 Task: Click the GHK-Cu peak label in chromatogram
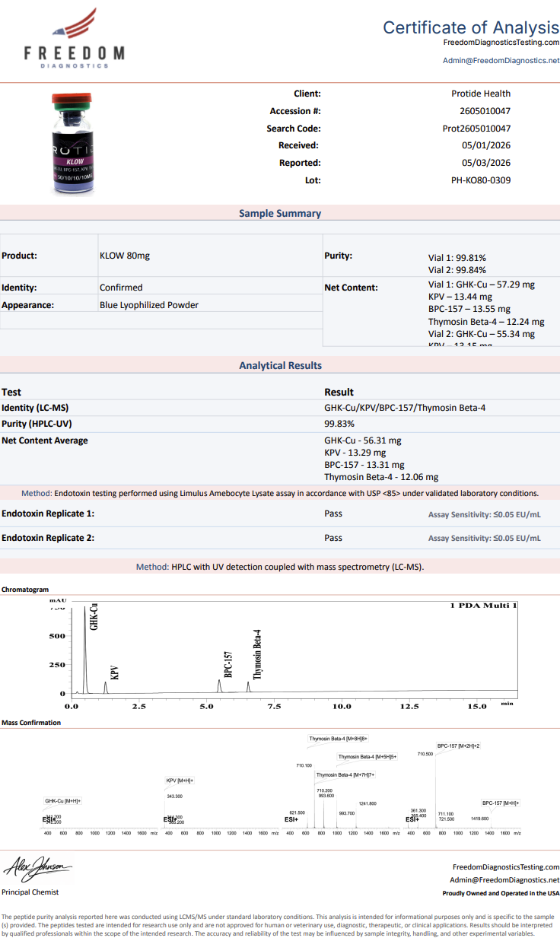pyautogui.click(x=94, y=616)
